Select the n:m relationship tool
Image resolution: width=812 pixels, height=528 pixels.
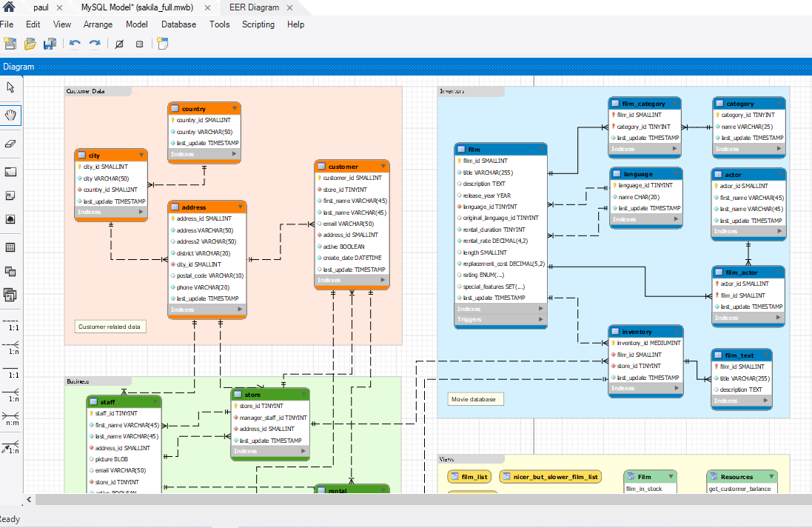pos(10,418)
